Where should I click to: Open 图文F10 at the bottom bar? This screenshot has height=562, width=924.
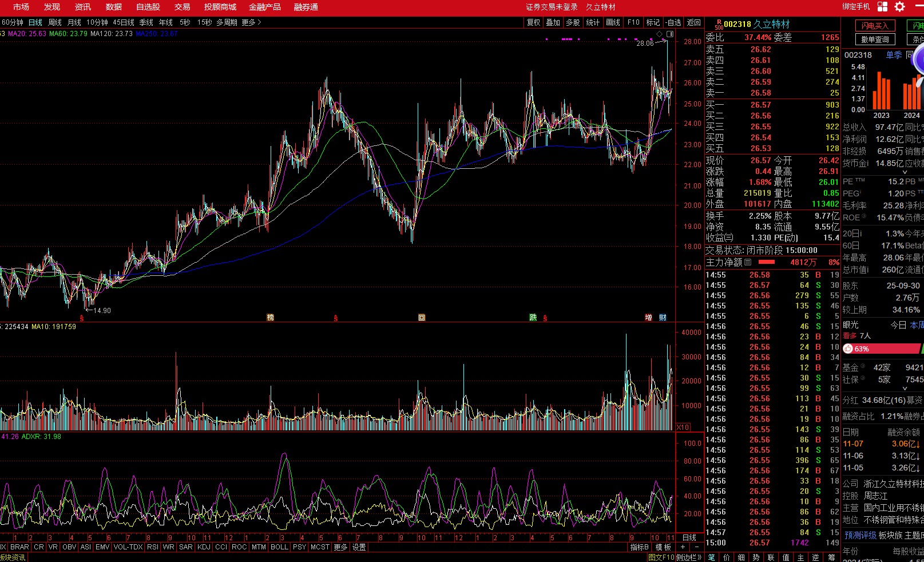(x=661, y=557)
